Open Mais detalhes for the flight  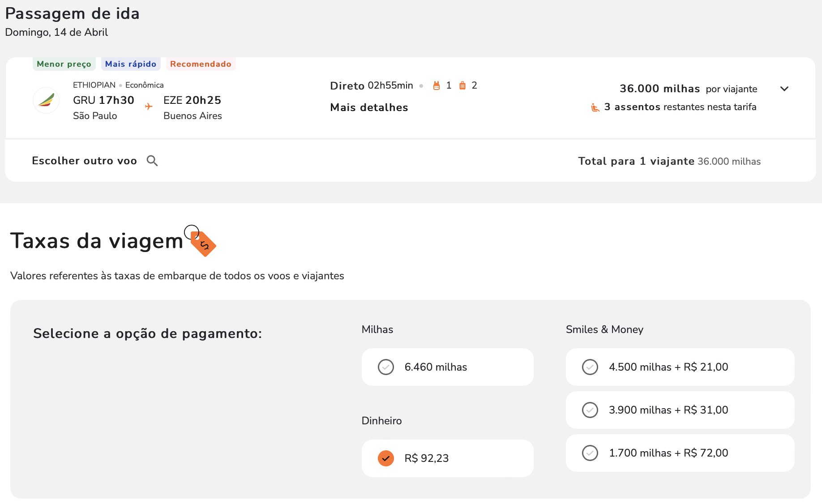coord(369,107)
